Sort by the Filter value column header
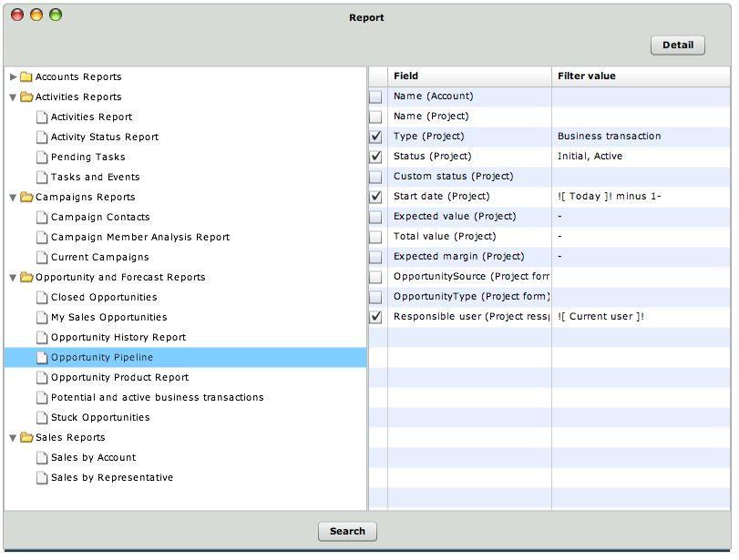The width and height of the screenshot is (739, 560). tap(641, 76)
